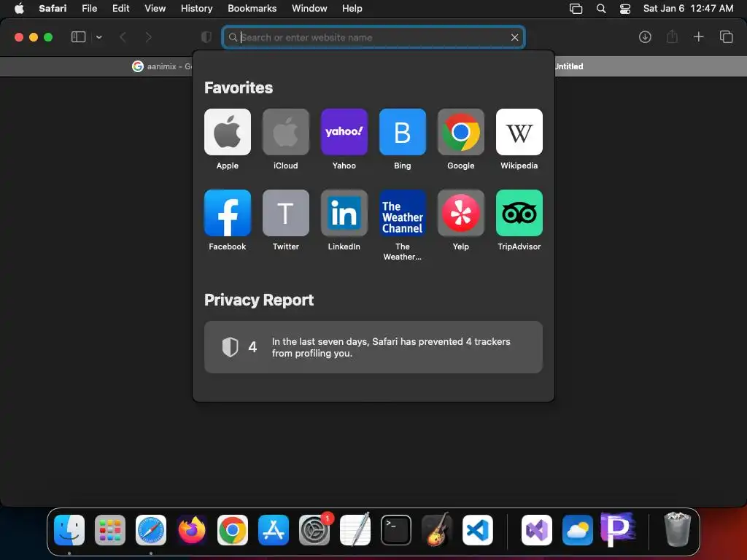Click the Favorites heading
Viewport: 747px width, 560px height.
click(239, 87)
